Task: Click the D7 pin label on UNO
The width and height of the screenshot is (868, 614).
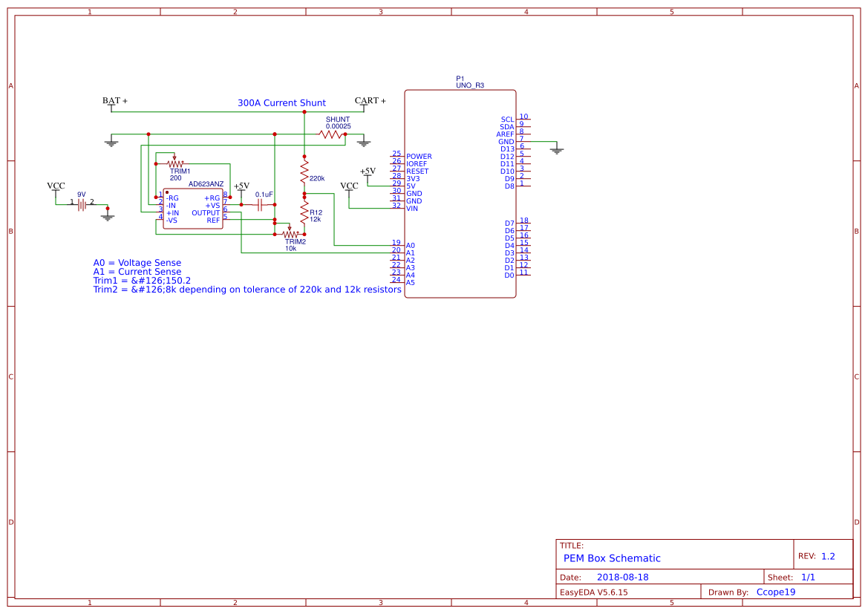Action: pyautogui.click(x=509, y=223)
